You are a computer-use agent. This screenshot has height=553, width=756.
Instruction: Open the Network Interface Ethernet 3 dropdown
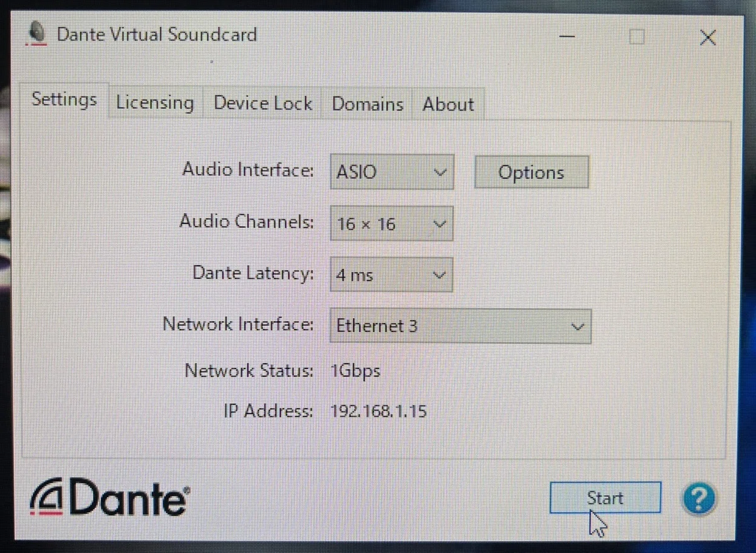[461, 326]
